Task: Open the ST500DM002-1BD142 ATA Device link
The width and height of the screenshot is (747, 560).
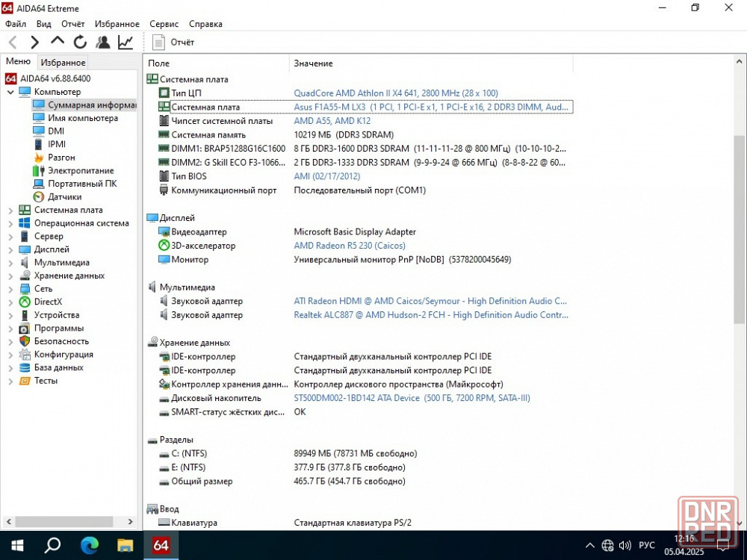Action: pyautogui.click(x=412, y=398)
